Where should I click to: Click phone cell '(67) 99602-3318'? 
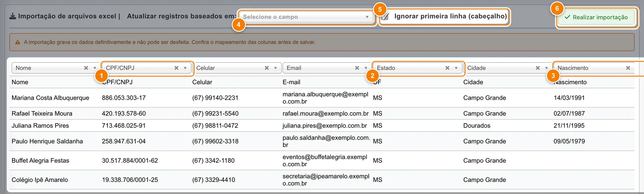point(215,141)
